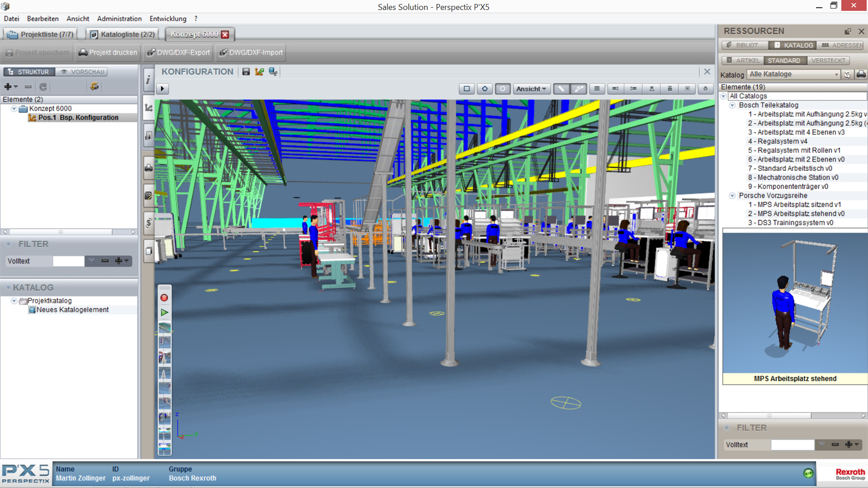Image resolution: width=868 pixels, height=488 pixels.
Task: Click the red record button in viewport
Action: coord(164,298)
